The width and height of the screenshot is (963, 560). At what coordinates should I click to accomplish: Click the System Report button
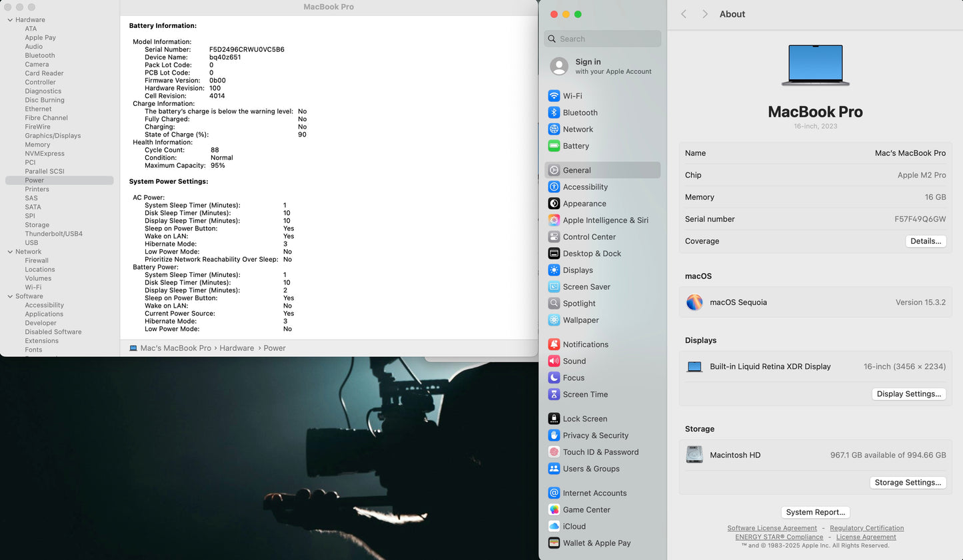pyautogui.click(x=815, y=512)
